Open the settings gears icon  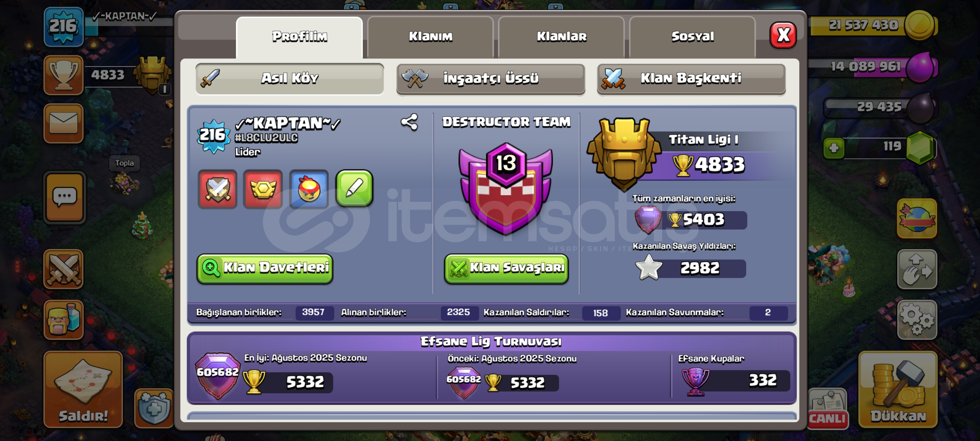pyautogui.click(x=917, y=320)
